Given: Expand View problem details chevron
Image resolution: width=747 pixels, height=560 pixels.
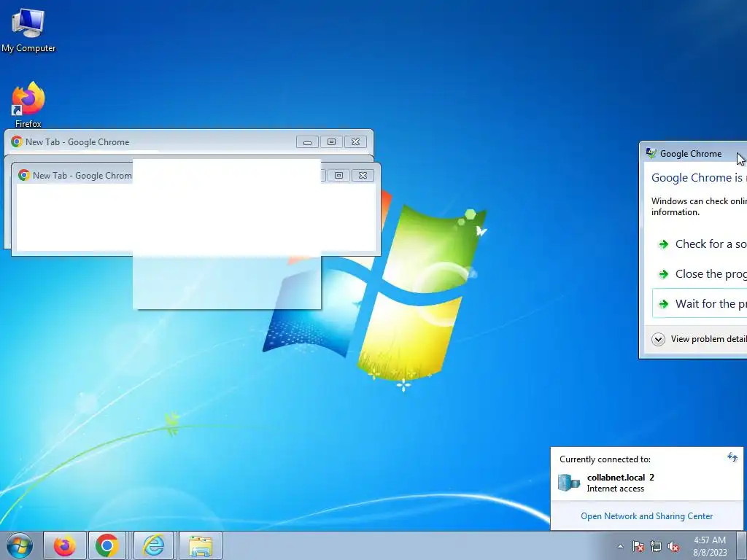Looking at the screenshot, I should coord(659,339).
